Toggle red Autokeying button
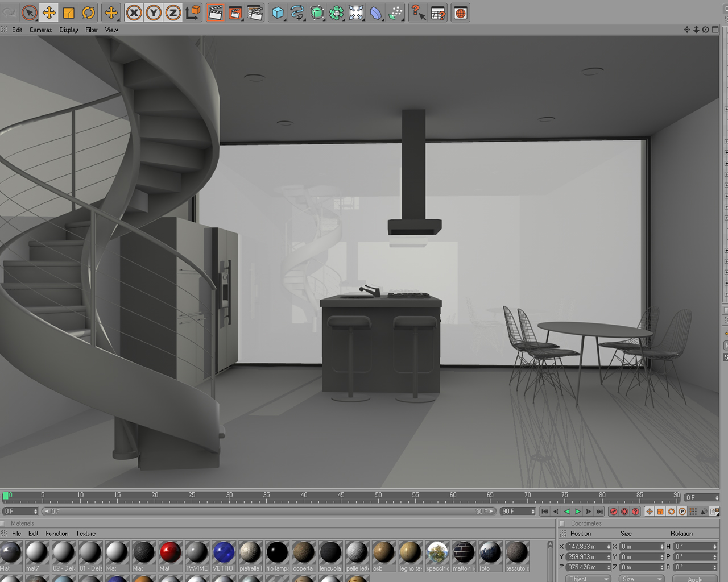The image size is (728, 582). 624,512
